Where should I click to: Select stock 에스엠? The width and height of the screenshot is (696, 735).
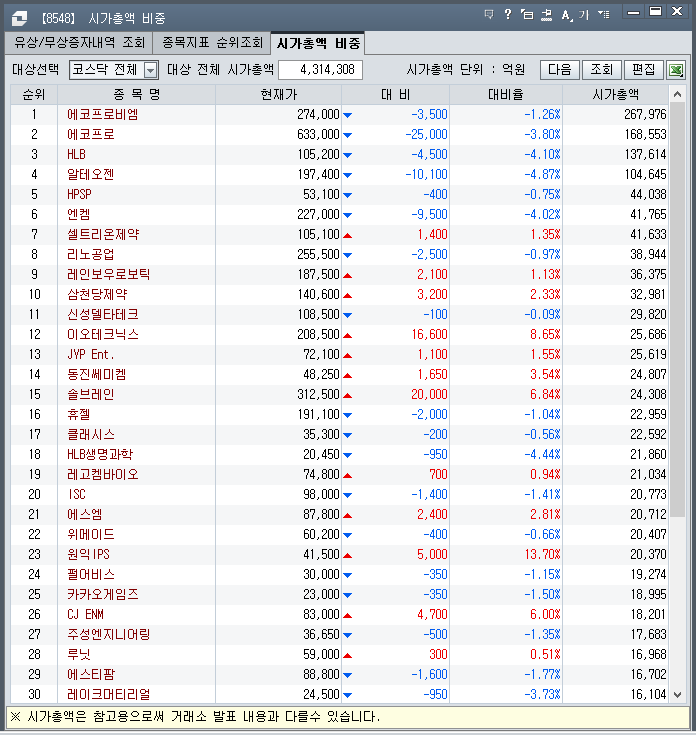coord(84,514)
